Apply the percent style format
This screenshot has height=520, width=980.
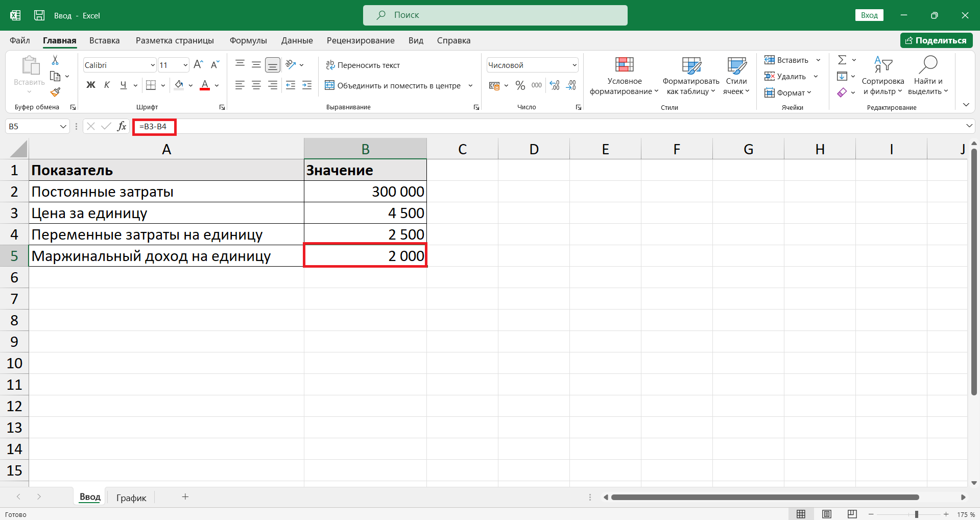click(x=520, y=85)
